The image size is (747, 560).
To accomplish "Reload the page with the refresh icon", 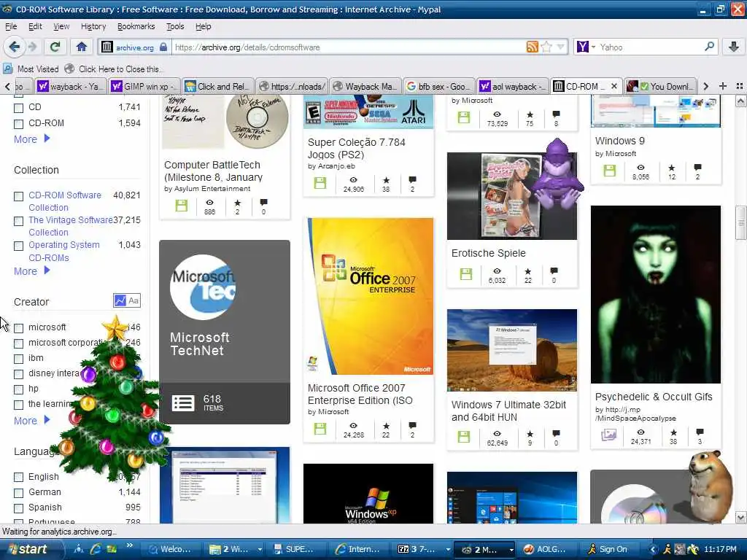I will click(x=55, y=47).
